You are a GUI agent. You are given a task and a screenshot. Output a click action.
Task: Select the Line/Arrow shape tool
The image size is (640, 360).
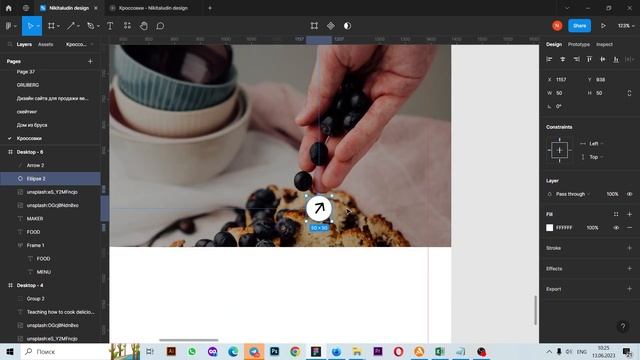[71, 26]
